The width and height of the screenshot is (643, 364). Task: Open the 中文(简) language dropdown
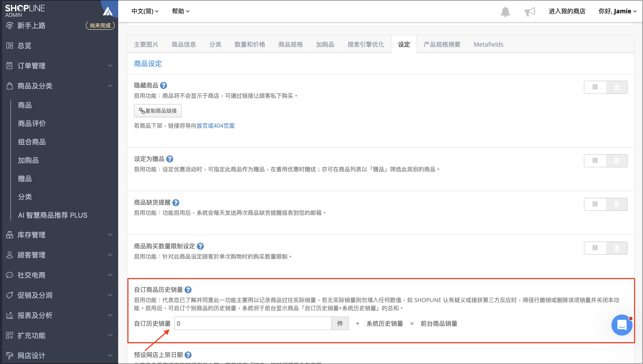145,11
